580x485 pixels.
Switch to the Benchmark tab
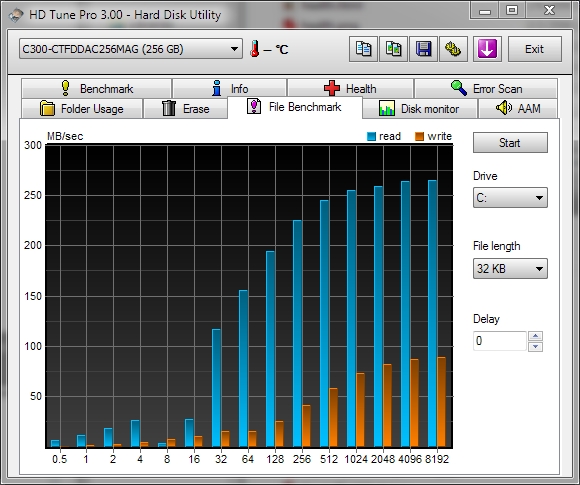point(97,89)
